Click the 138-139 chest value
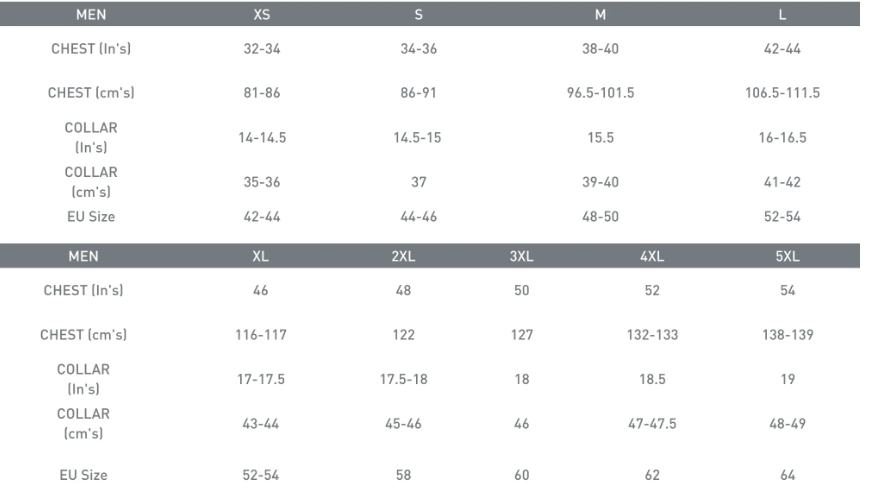 pos(787,335)
